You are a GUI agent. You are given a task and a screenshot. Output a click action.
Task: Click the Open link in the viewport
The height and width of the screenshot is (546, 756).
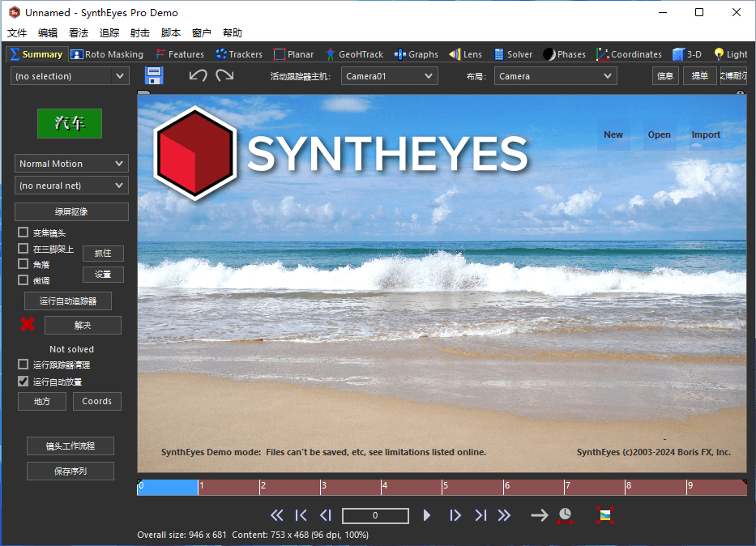click(x=659, y=134)
